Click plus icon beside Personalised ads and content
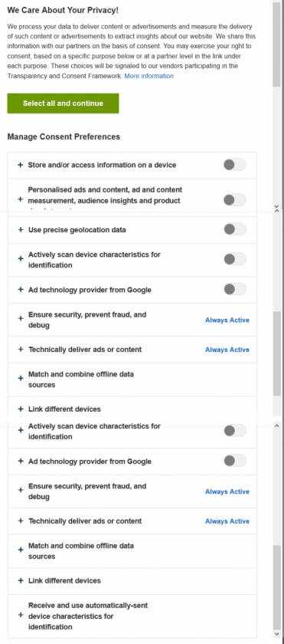The image size is (284, 644). point(20,199)
